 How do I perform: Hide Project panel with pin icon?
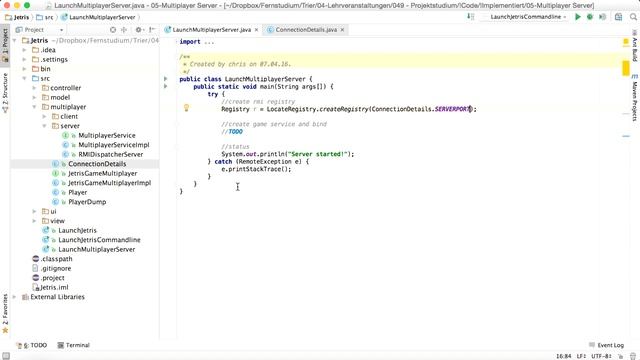click(152, 30)
